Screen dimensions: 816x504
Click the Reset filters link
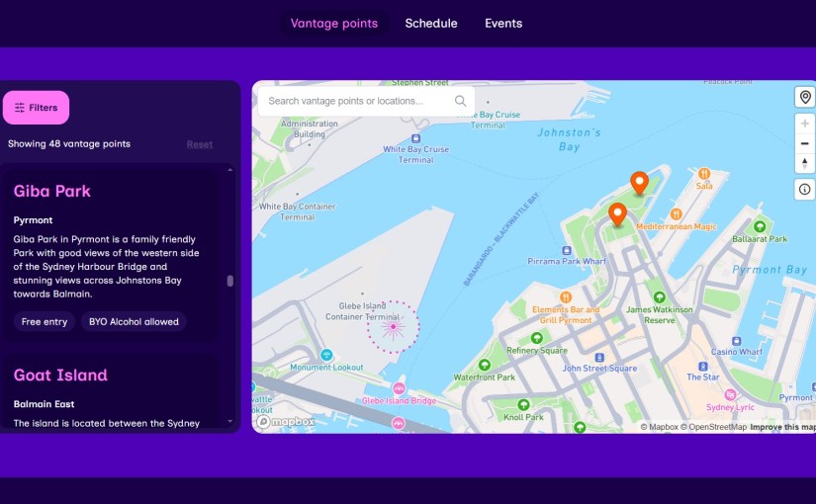click(x=200, y=144)
